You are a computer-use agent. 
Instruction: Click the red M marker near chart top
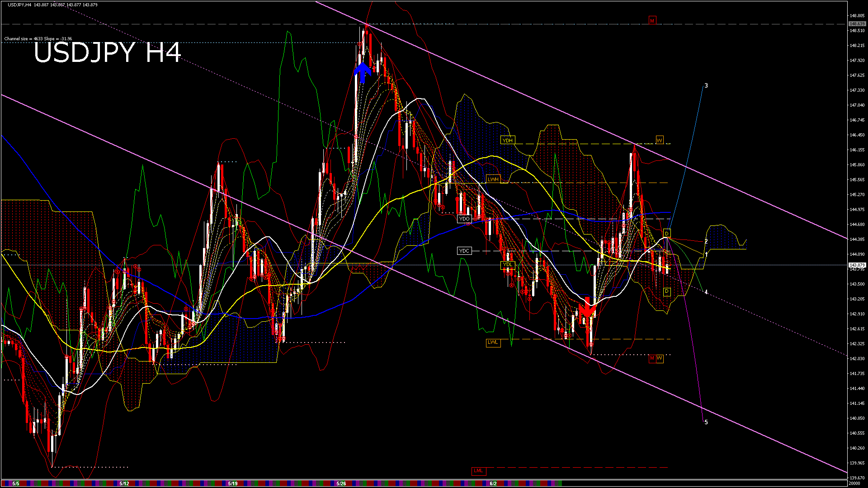point(652,21)
